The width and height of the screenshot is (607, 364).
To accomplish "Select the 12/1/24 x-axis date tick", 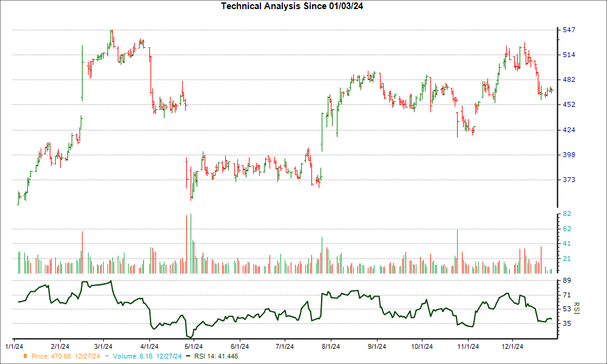I will tap(512, 346).
